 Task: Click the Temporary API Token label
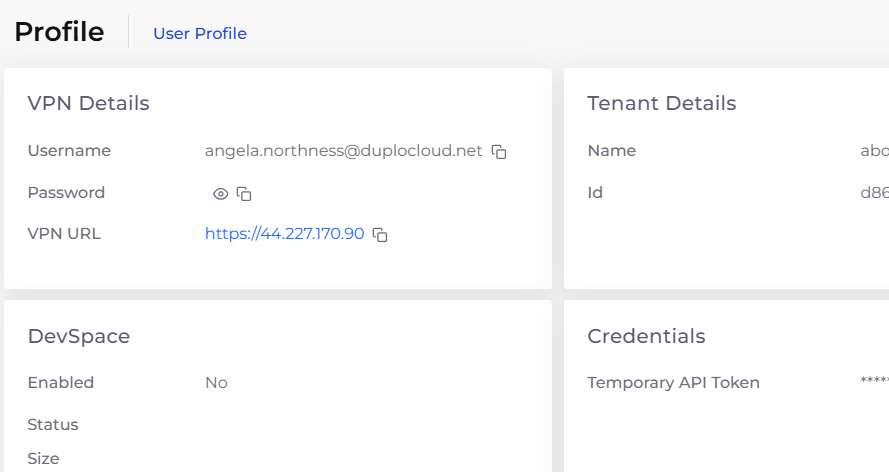pyautogui.click(x=674, y=382)
